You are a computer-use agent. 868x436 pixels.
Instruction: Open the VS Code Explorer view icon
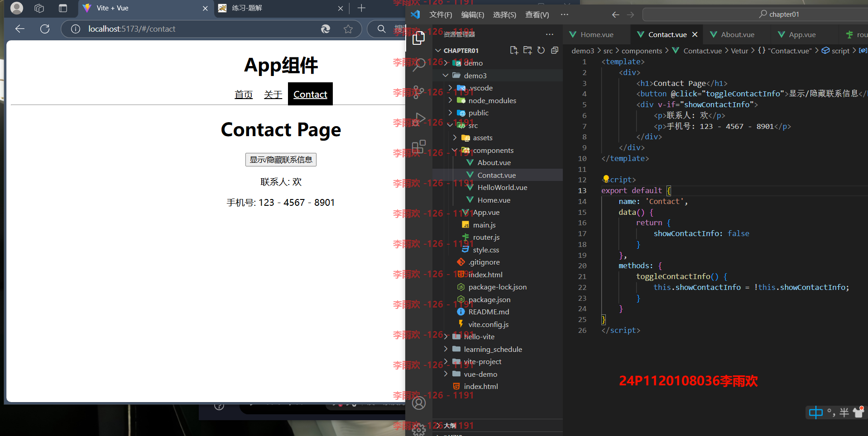[419, 38]
